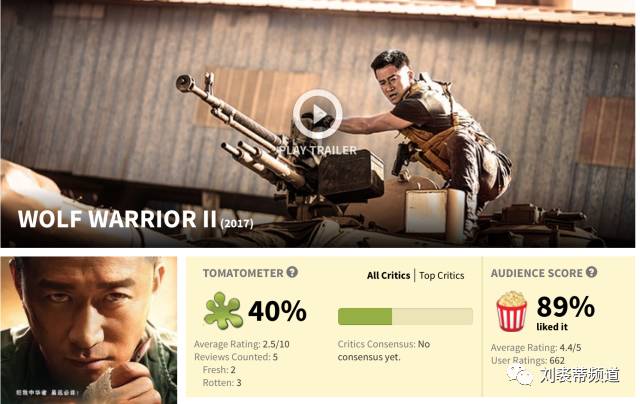Click the User Ratings: 662 text
This screenshot has height=404, width=640.
528,360
